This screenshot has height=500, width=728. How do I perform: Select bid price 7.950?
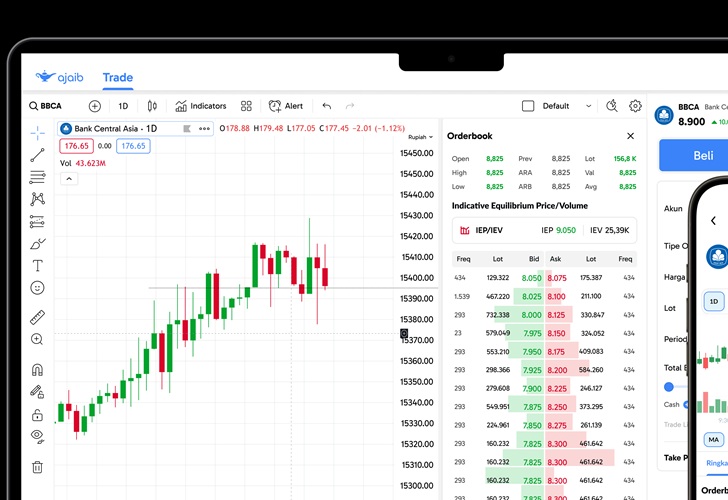pos(532,352)
